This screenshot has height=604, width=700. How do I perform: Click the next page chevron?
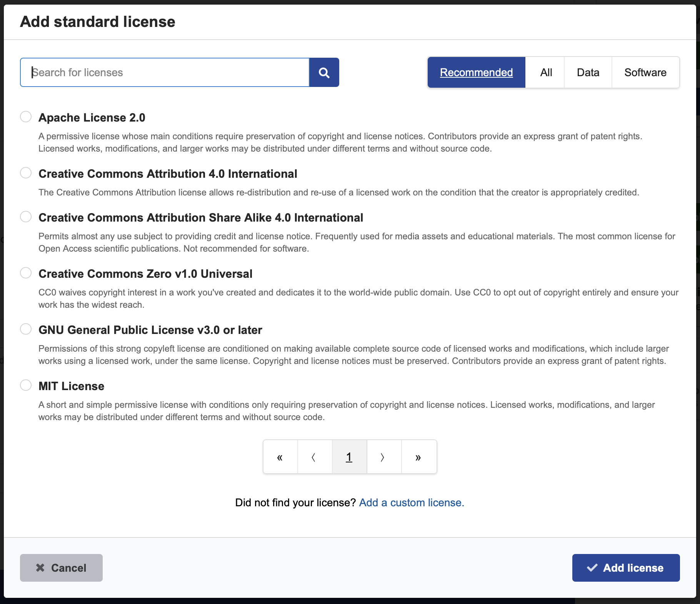click(x=383, y=457)
